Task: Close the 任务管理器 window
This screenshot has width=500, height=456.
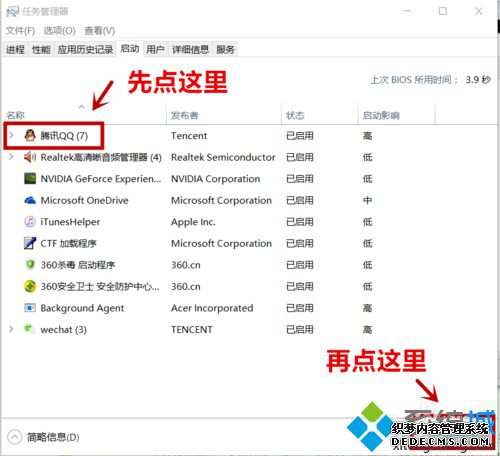Action: (479, 11)
